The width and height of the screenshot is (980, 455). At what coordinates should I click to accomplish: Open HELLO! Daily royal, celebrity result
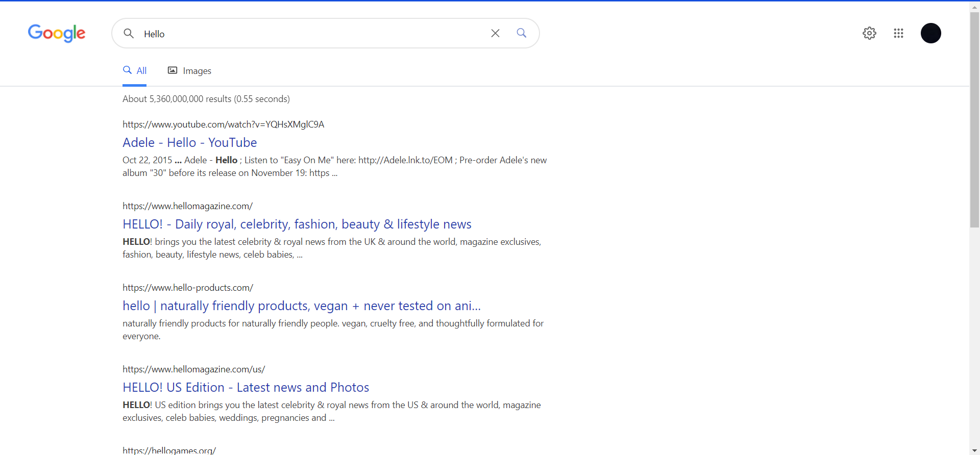[297, 224]
